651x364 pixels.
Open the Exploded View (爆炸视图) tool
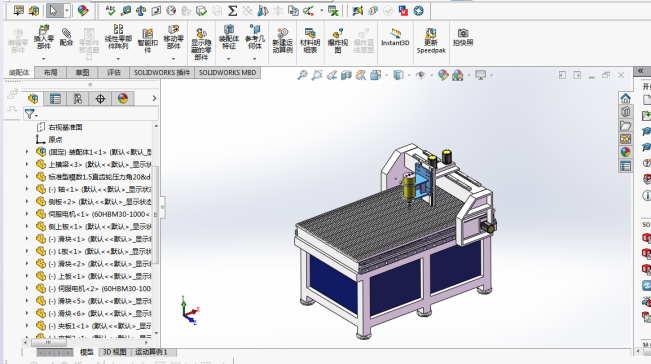(338, 40)
